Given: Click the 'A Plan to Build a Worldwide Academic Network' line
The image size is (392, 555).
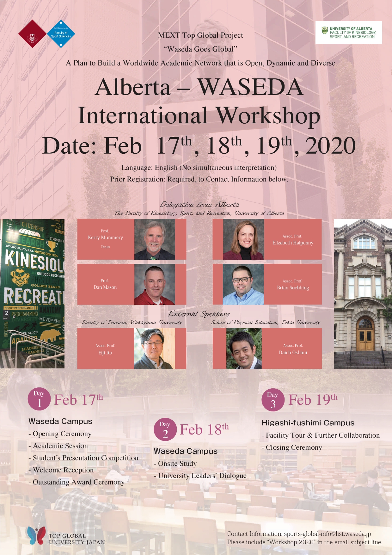Looking at the screenshot, I should point(200,63).
